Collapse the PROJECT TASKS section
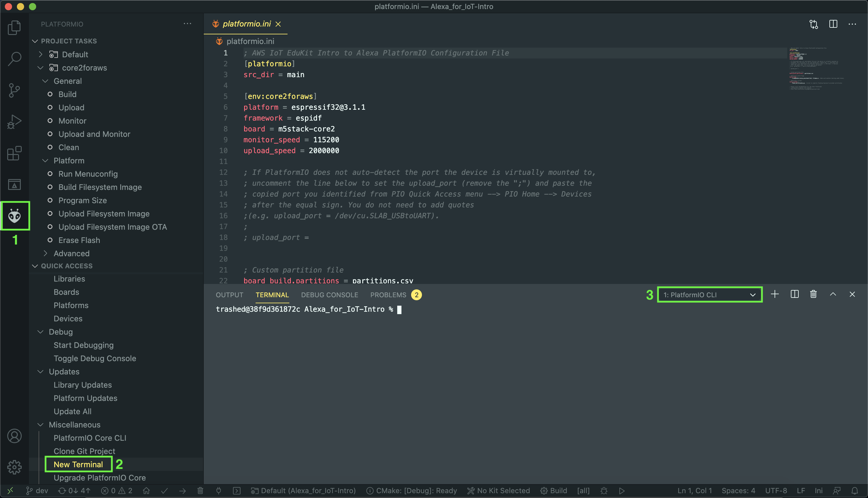The height and width of the screenshot is (498, 868). (35, 41)
